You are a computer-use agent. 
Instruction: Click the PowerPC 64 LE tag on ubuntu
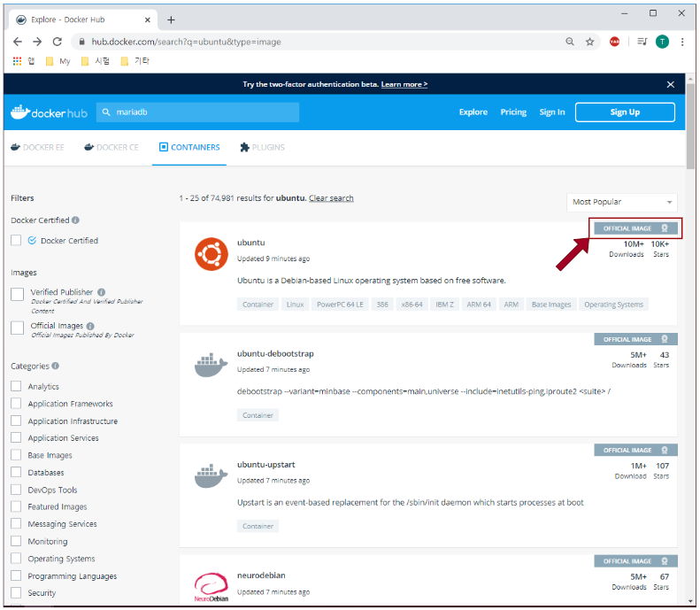[340, 305]
